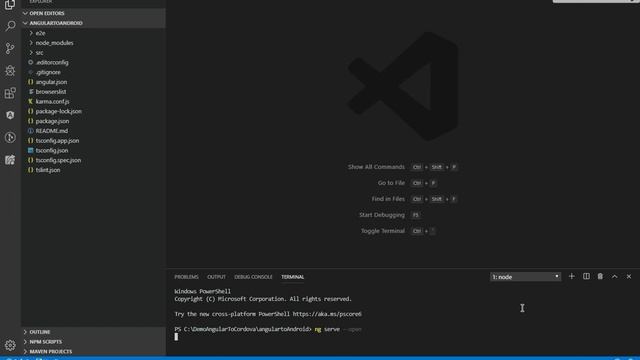
Task: Open the Run and Debug view
Action: point(10,71)
